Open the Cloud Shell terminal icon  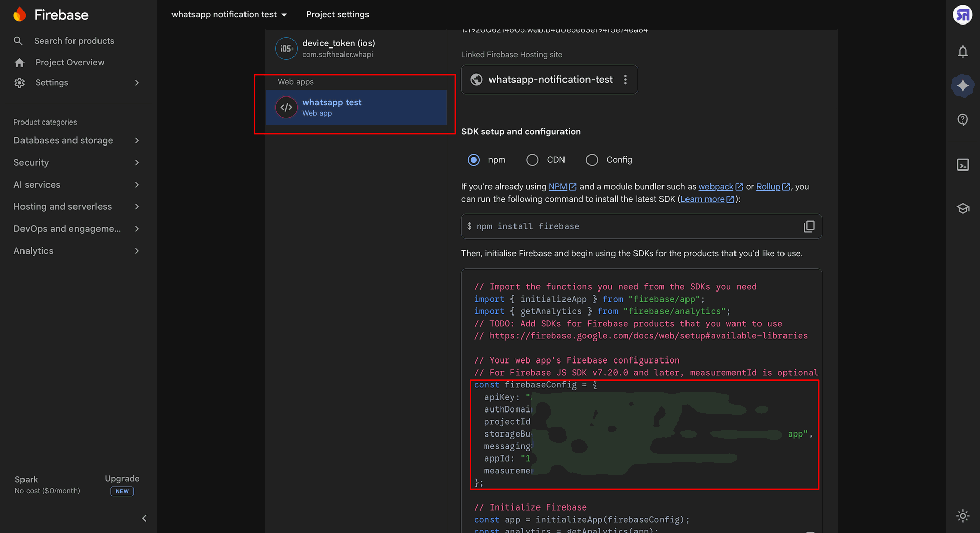click(963, 164)
